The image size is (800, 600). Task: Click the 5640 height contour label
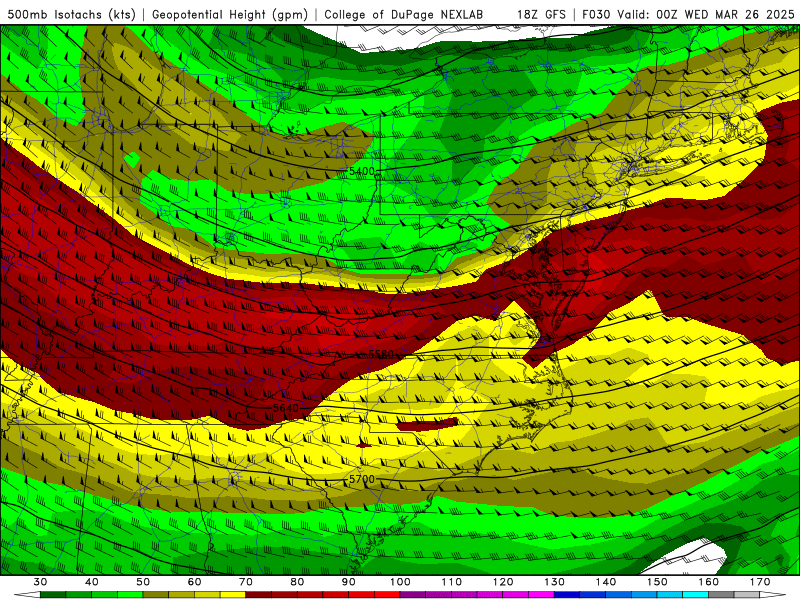(286, 408)
